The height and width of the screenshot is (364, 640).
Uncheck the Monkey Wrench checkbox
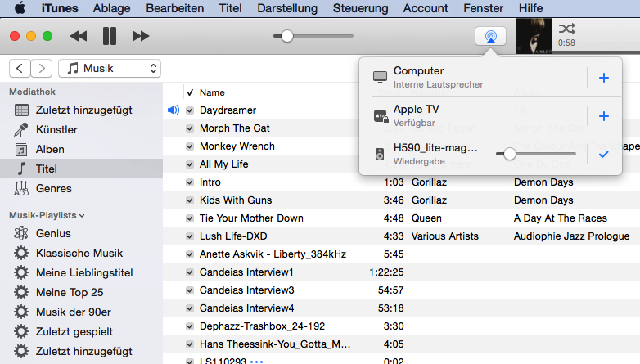point(190,146)
